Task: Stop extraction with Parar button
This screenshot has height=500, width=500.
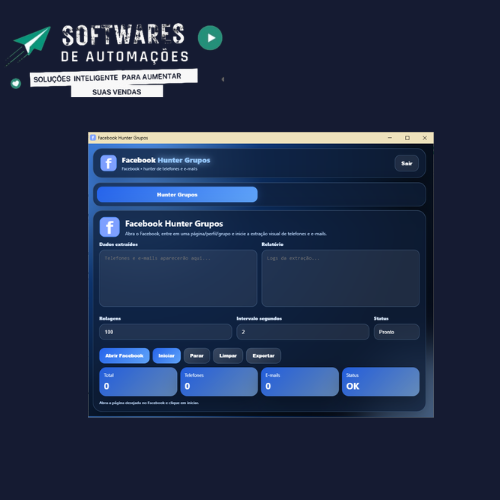Action: (197, 356)
